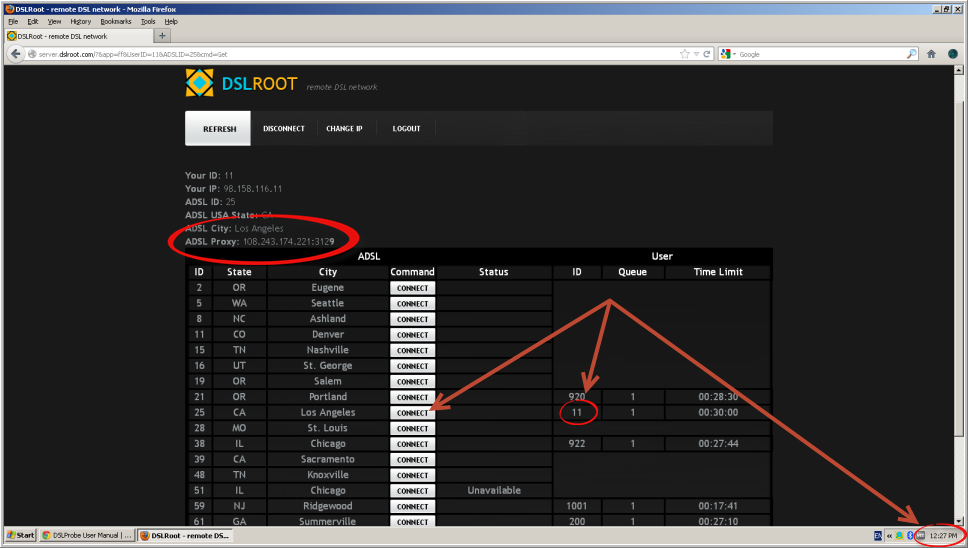The height and width of the screenshot is (548, 968).
Task: Connect to the Denver CO ADSL
Action: (412, 334)
